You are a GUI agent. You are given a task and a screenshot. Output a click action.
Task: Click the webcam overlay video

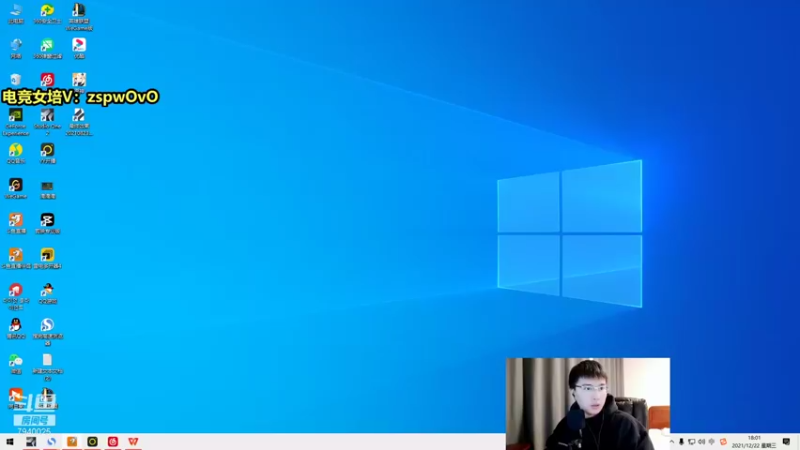coord(588,404)
